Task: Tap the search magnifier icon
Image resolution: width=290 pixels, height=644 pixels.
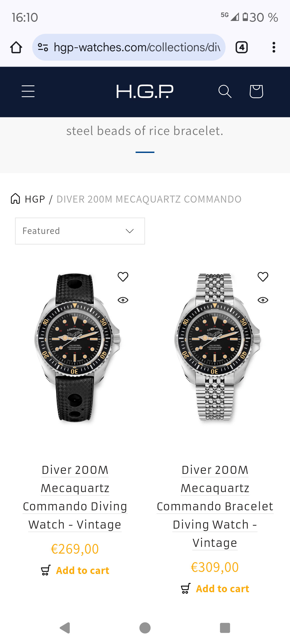Action: pyautogui.click(x=225, y=92)
